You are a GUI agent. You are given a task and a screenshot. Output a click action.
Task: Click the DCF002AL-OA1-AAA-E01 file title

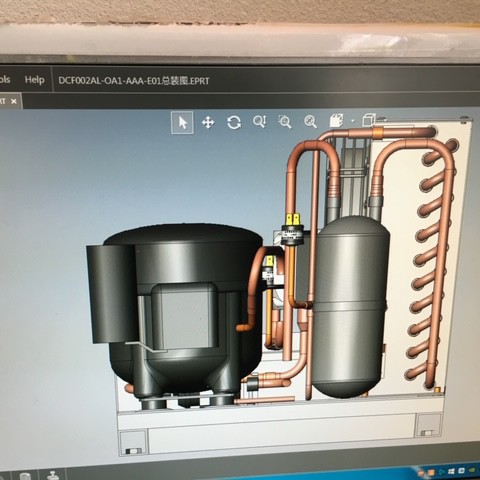[x=134, y=81]
